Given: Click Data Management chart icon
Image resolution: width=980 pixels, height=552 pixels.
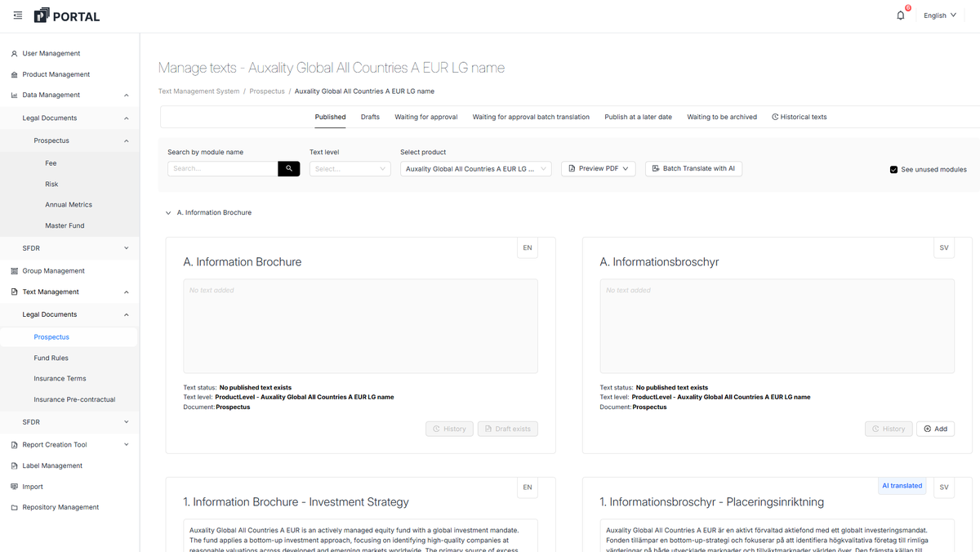Looking at the screenshot, I should point(15,96).
